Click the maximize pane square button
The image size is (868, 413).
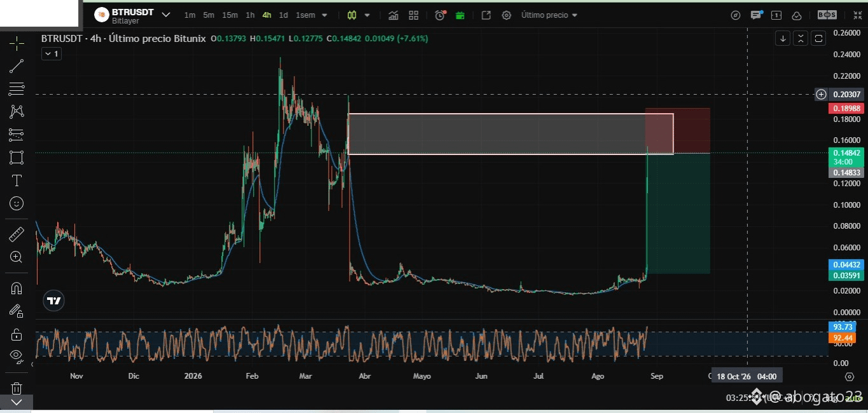point(818,38)
